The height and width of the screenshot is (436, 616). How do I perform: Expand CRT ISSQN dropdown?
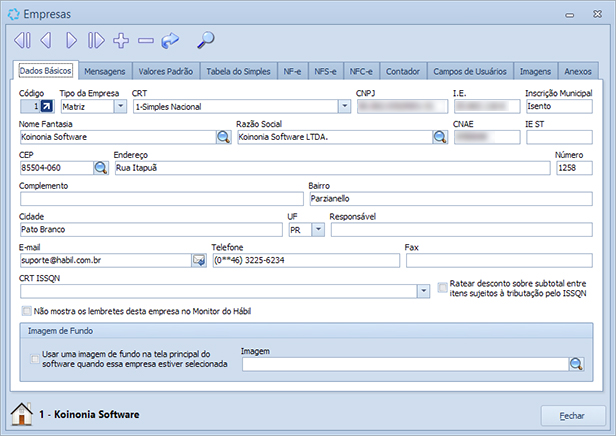click(423, 291)
